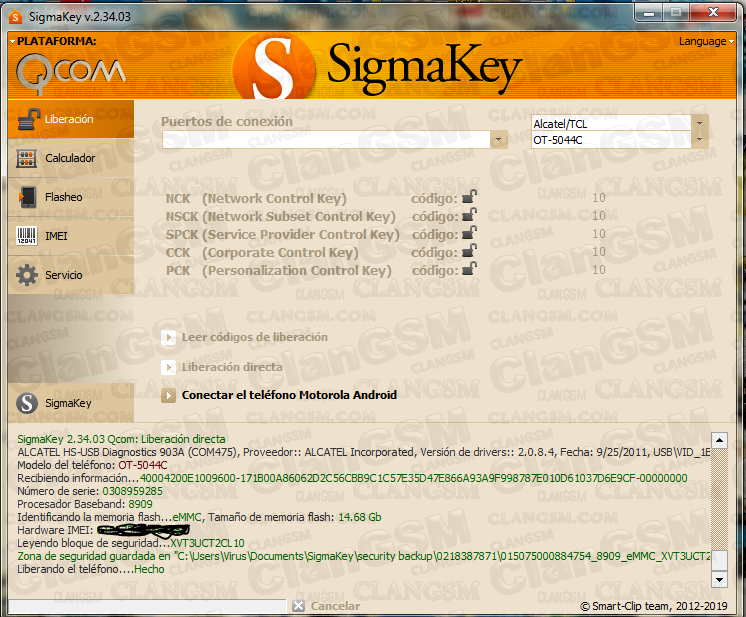Click the Flasheo phone icon
The width and height of the screenshot is (746, 617).
(28, 197)
